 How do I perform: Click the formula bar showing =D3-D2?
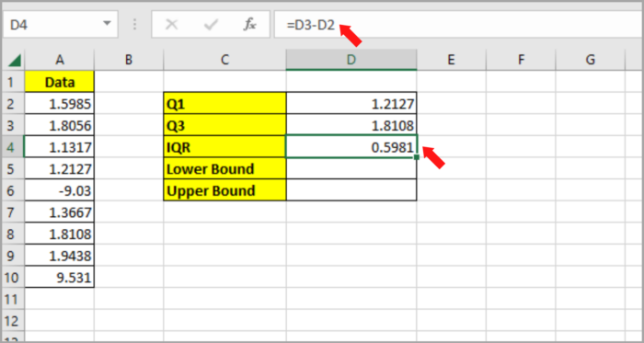pos(459,25)
